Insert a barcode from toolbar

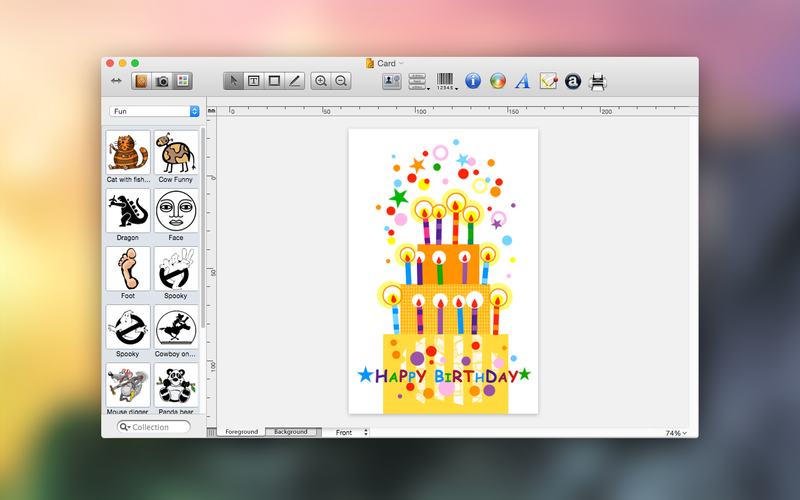point(446,81)
